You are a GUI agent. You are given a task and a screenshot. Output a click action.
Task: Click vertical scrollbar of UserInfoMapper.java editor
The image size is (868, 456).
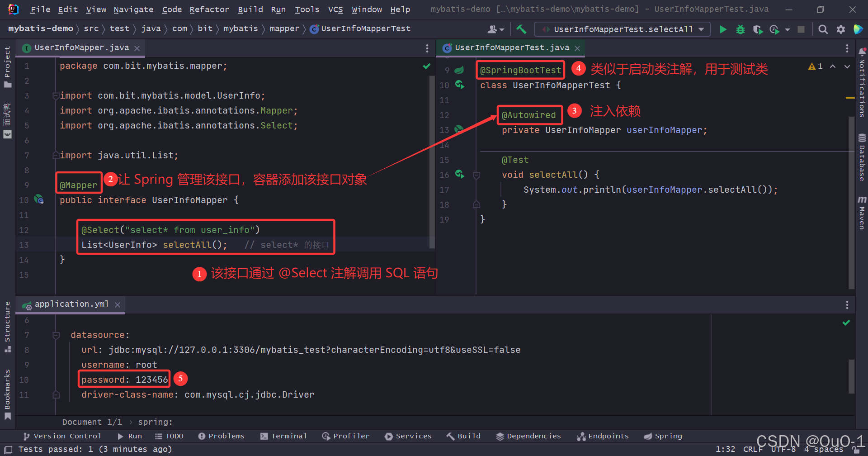point(432,162)
